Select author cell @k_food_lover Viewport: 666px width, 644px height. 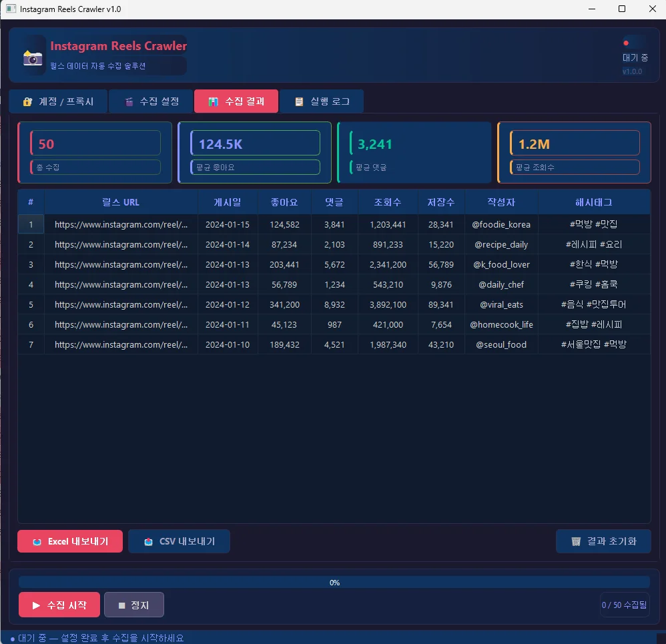[x=502, y=265]
